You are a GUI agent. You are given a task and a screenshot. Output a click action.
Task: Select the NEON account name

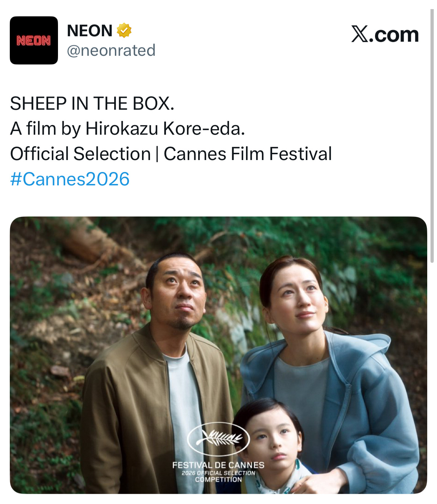90,30
